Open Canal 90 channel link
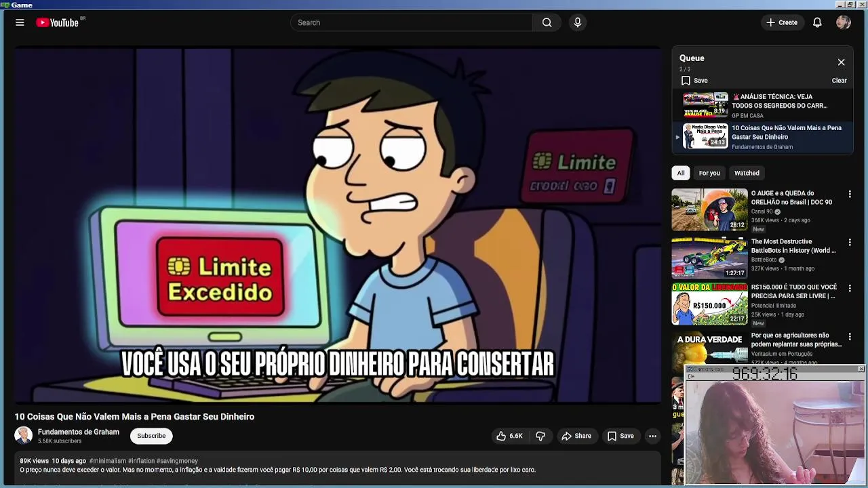This screenshot has width=868, height=488. [x=762, y=211]
